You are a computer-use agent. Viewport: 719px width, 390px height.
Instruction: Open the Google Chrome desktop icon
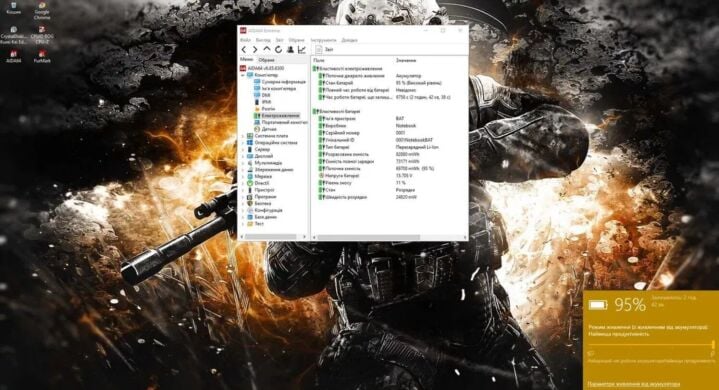(42, 11)
